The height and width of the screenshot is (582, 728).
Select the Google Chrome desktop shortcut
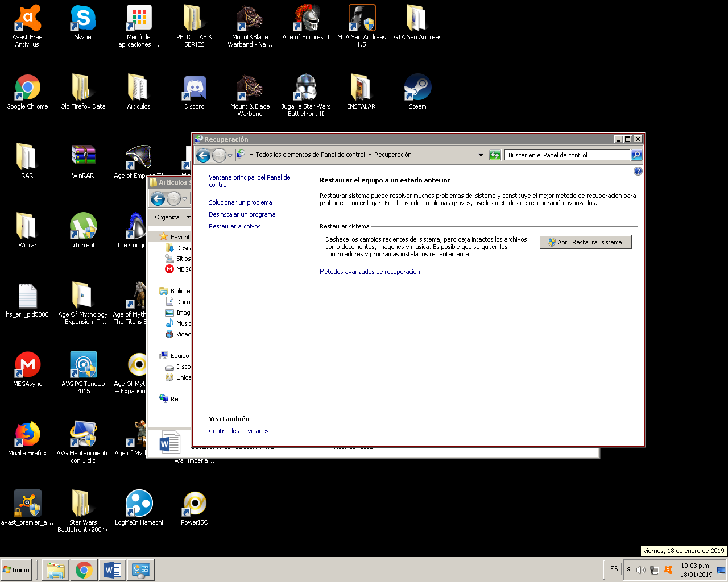click(x=27, y=92)
